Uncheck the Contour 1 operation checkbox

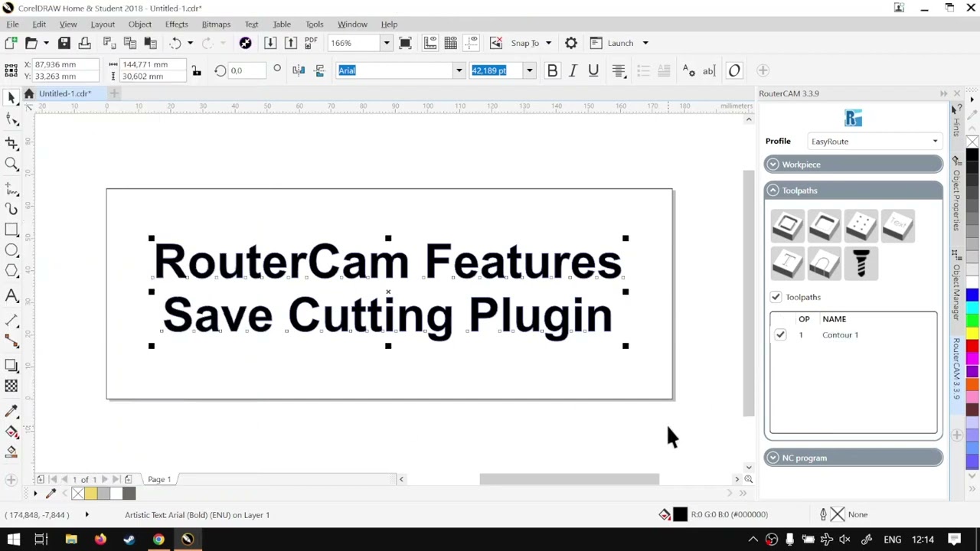[780, 334]
